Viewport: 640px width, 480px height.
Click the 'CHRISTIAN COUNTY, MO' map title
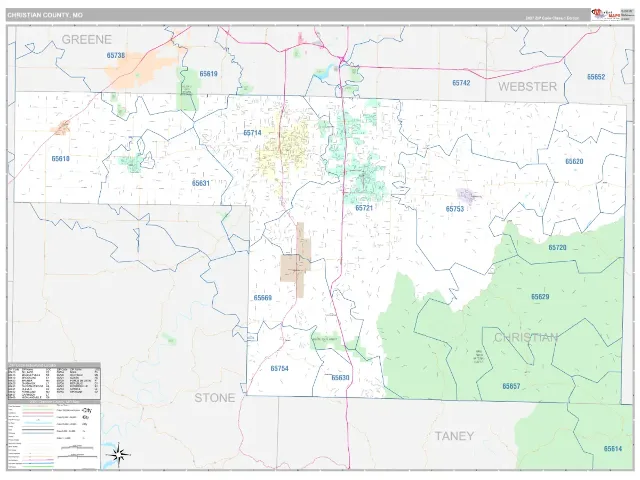pos(45,15)
